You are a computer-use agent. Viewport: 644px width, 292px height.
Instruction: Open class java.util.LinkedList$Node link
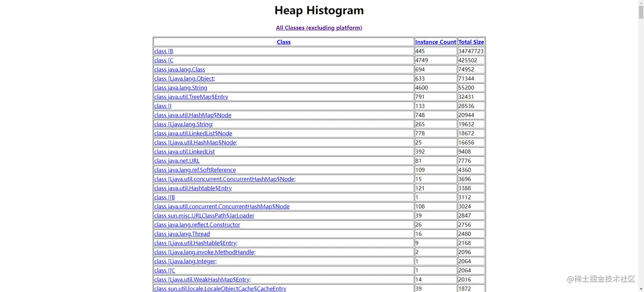tap(193, 133)
